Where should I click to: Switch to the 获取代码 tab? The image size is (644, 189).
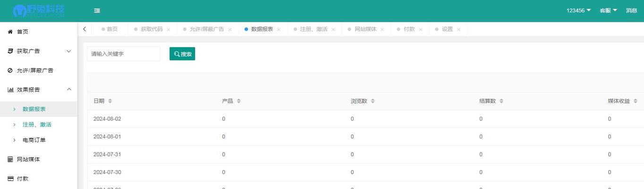(x=152, y=29)
